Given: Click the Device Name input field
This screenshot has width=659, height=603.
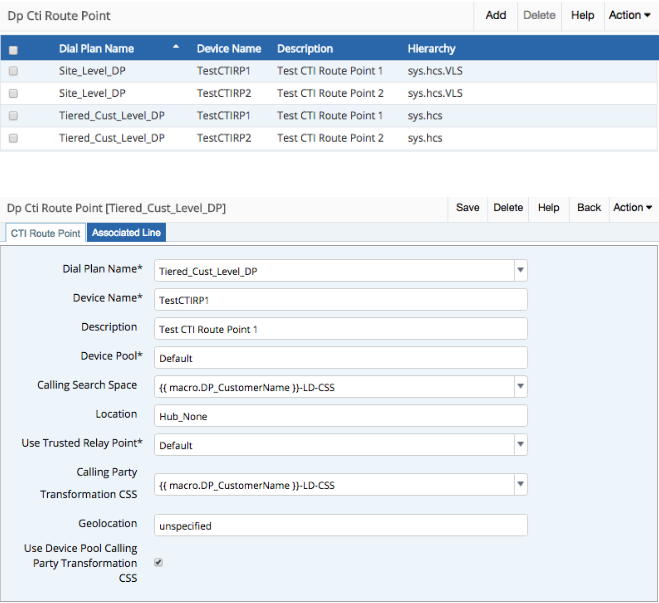Looking at the screenshot, I should (340, 300).
